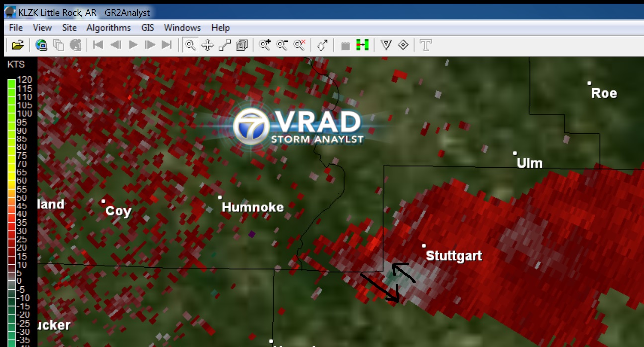The image size is (644, 347).
Task: Click the zoom out magnifier minus icon
Action: click(282, 45)
